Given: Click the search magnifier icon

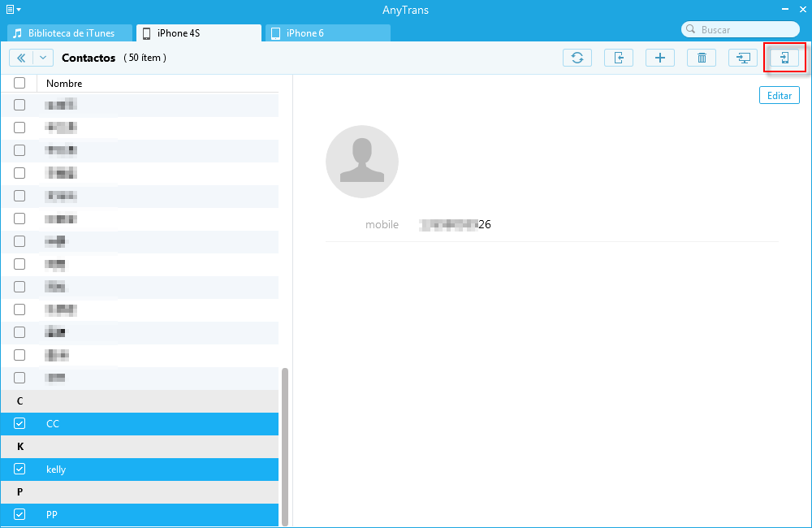Looking at the screenshot, I should tap(691, 29).
